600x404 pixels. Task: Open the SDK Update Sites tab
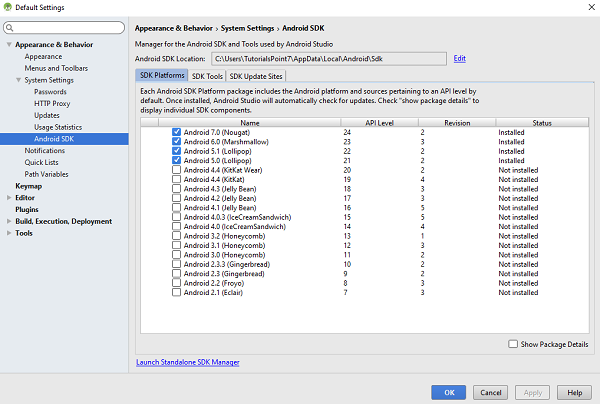[256, 76]
